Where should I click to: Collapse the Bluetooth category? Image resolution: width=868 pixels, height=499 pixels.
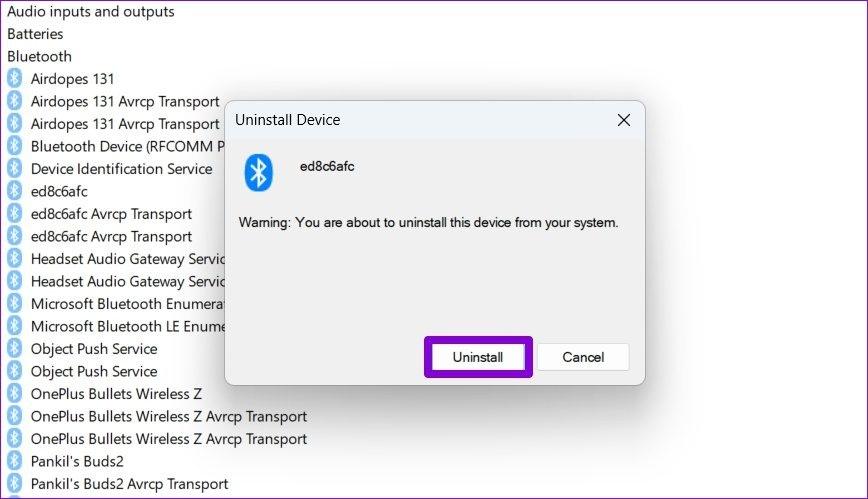tap(39, 56)
